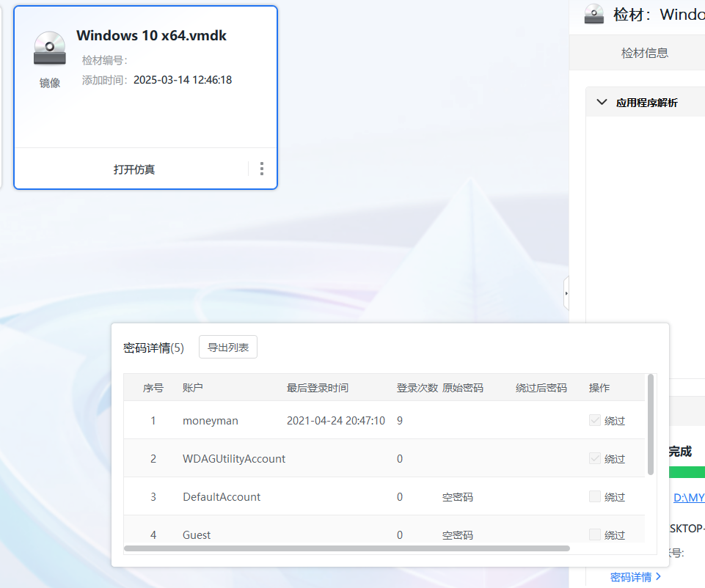
Task: Collapse the right panel with side arrow handle
Action: 566,293
